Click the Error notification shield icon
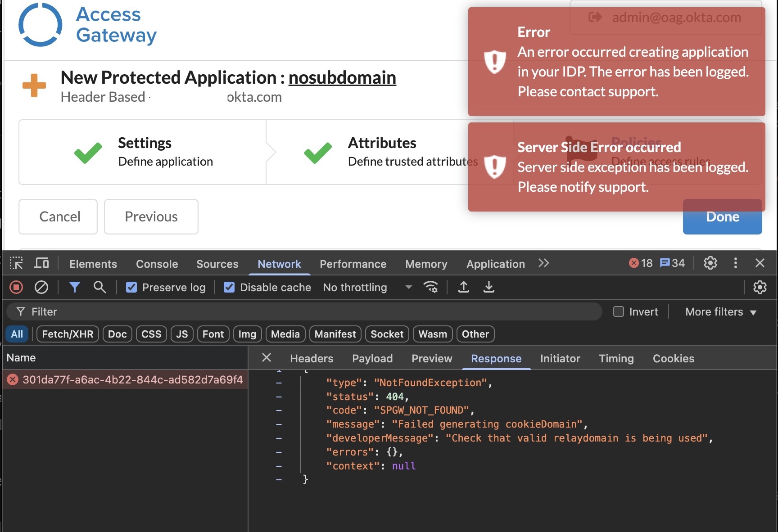The width and height of the screenshot is (778, 532). tap(495, 62)
